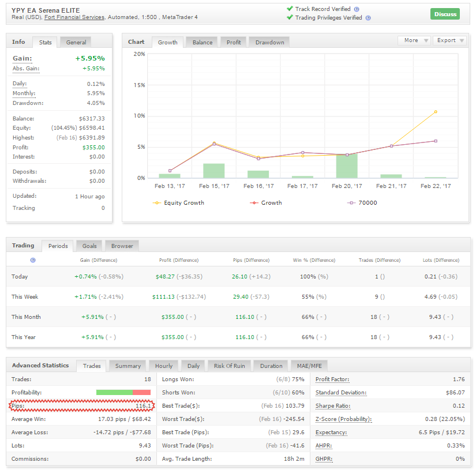Image resolution: width=476 pixels, height=470 pixels.
Task: Click the This Month row label
Action: (x=26, y=317)
